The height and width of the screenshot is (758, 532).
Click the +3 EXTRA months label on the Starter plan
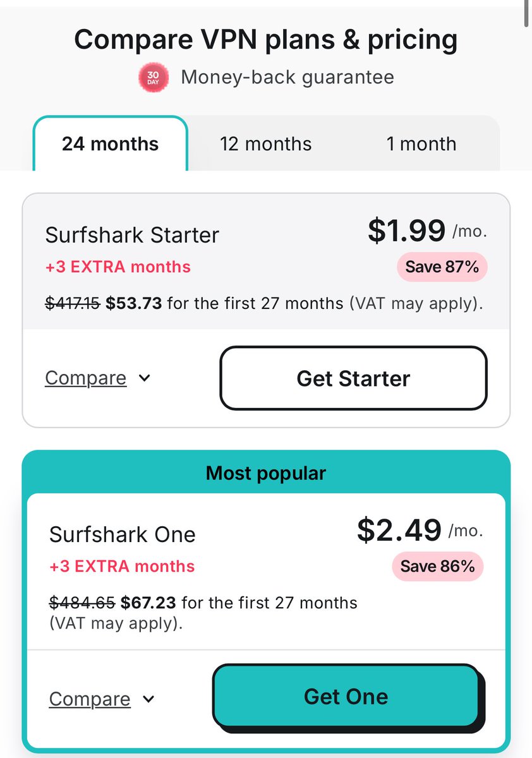coord(118,267)
